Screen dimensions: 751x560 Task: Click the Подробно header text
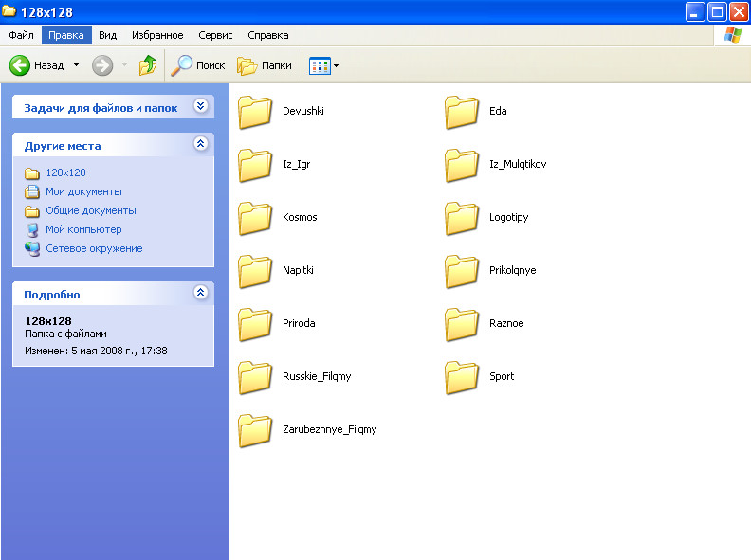(52, 295)
